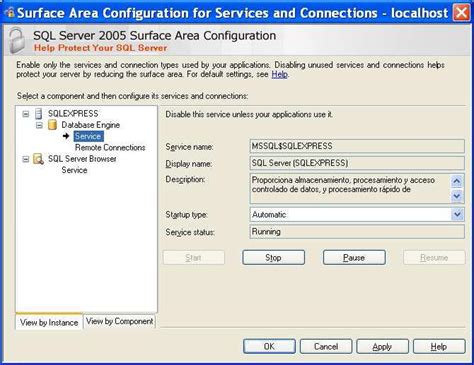
Task: Select the Database Engine tree label
Action: tap(90, 125)
